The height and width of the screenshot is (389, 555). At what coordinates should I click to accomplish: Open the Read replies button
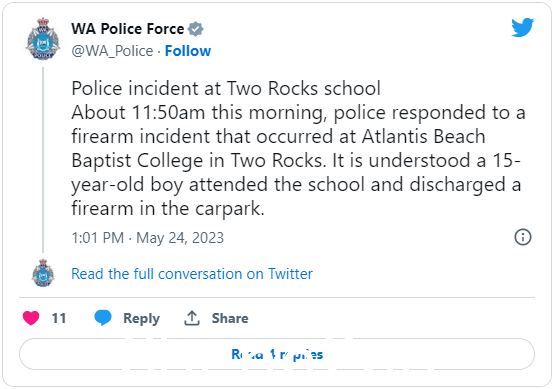coord(277,354)
